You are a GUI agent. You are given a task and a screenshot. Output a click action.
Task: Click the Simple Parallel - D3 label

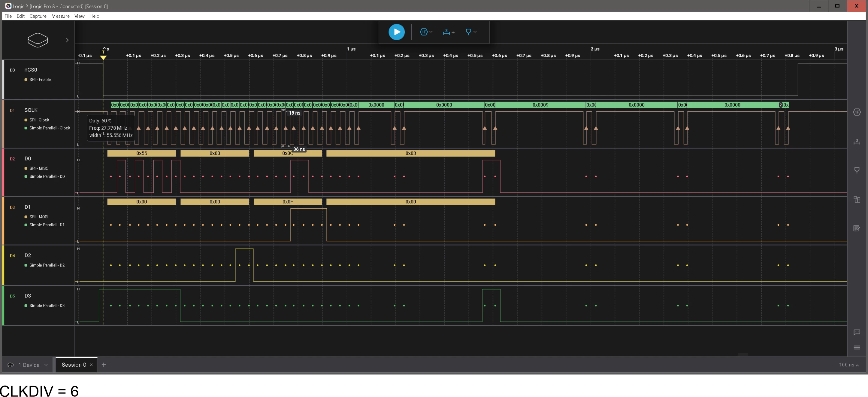47,306
